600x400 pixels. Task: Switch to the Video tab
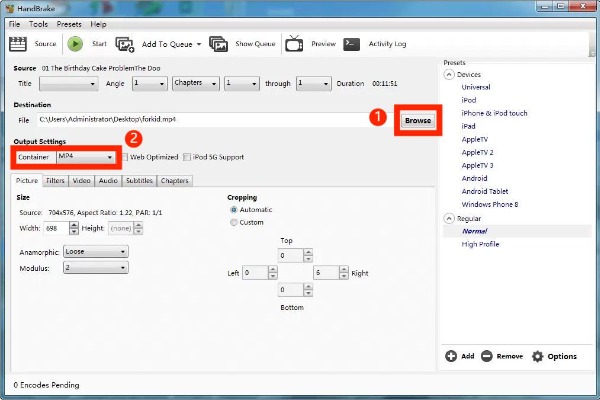click(x=82, y=181)
